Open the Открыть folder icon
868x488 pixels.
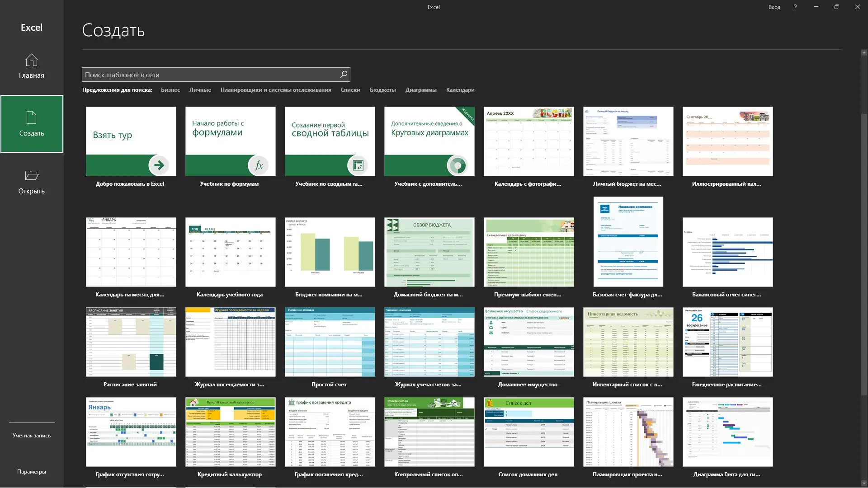click(31, 175)
